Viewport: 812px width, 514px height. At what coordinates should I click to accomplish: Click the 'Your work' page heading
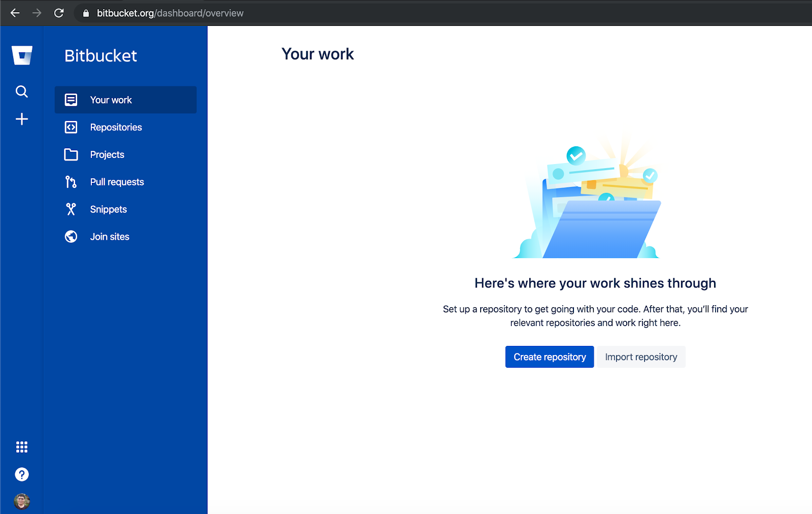(x=318, y=54)
